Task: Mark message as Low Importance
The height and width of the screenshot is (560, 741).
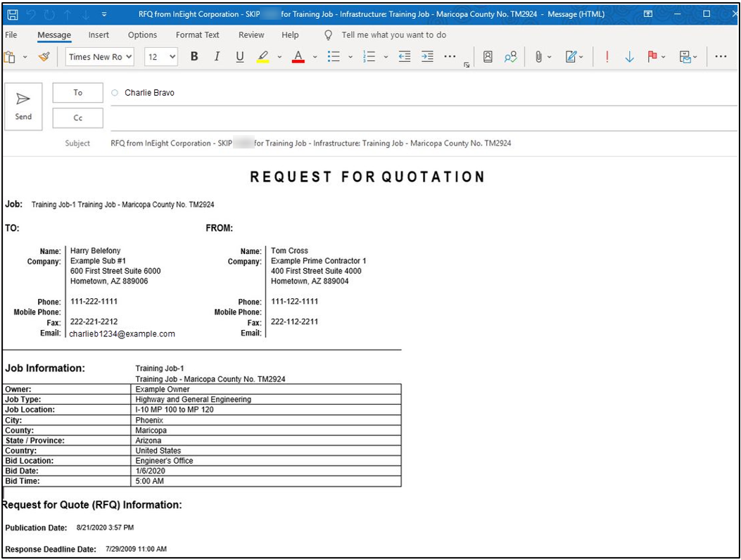Action: [x=630, y=57]
